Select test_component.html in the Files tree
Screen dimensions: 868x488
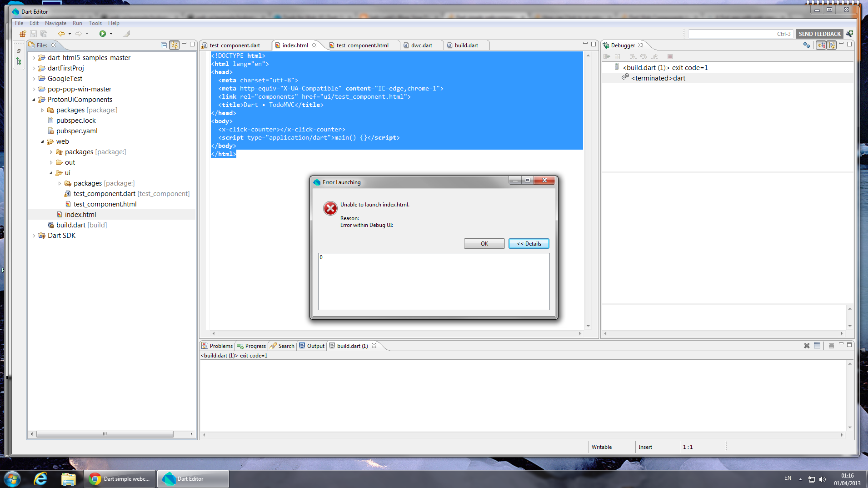[x=105, y=204]
